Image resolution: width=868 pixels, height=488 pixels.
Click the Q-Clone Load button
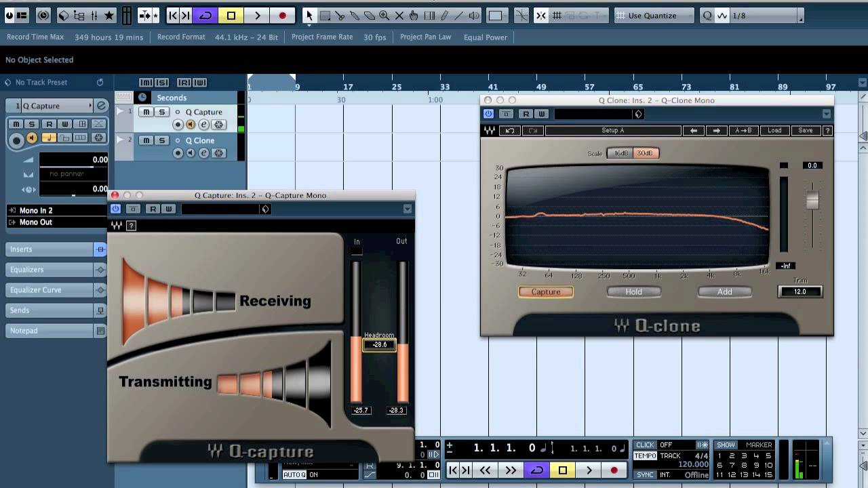(774, 130)
